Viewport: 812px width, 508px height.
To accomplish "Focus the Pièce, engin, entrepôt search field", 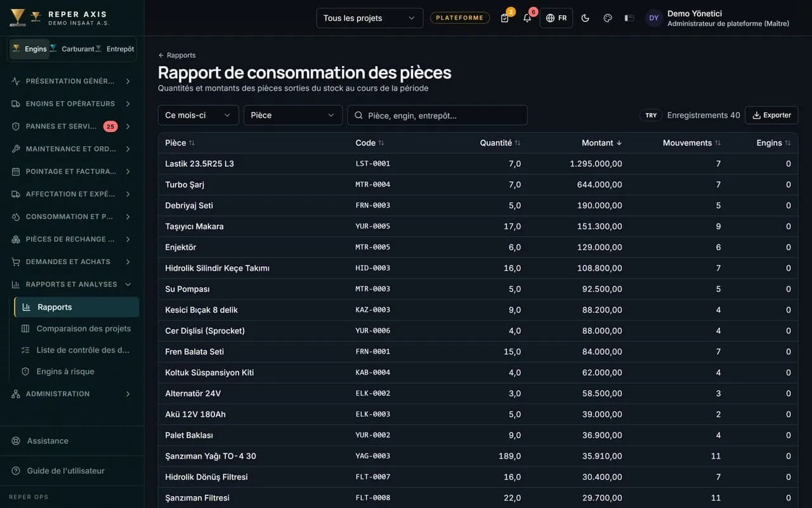I will coord(437,115).
